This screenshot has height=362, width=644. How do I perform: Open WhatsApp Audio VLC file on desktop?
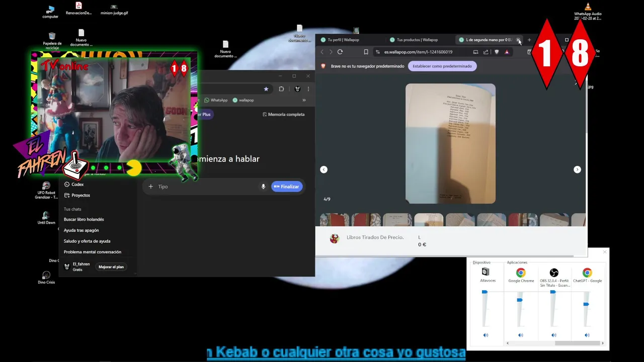pos(588,11)
